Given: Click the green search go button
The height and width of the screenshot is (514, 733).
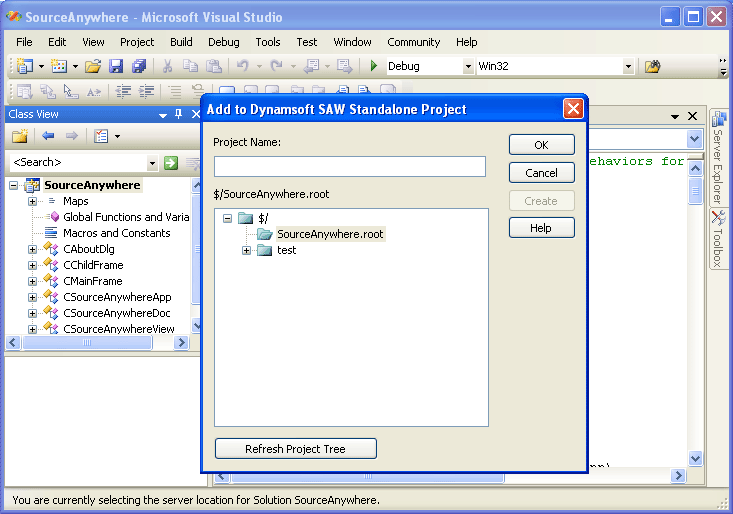Looking at the screenshot, I should point(171,162).
